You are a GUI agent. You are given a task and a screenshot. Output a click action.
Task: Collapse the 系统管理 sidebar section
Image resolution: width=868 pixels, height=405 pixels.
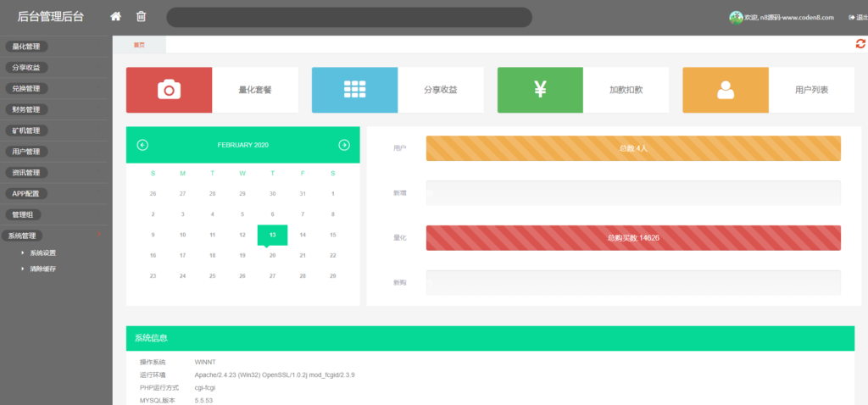click(x=21, y=236)
